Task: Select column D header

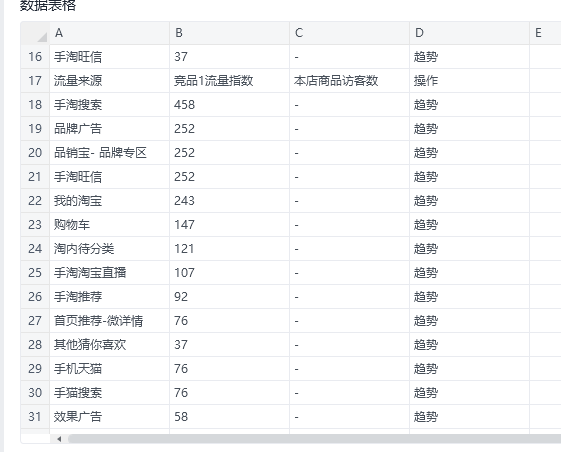Action: (x=469, y=33)
